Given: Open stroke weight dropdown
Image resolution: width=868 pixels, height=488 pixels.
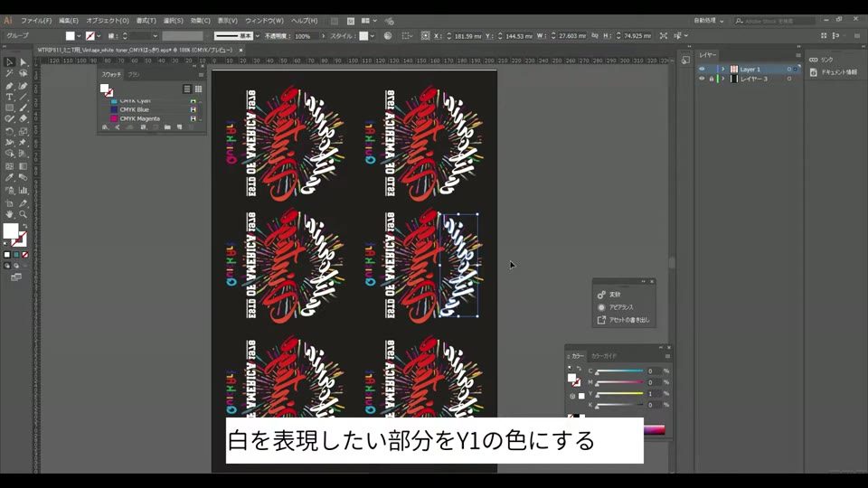Looking at the screenshot, I should 155,36.
